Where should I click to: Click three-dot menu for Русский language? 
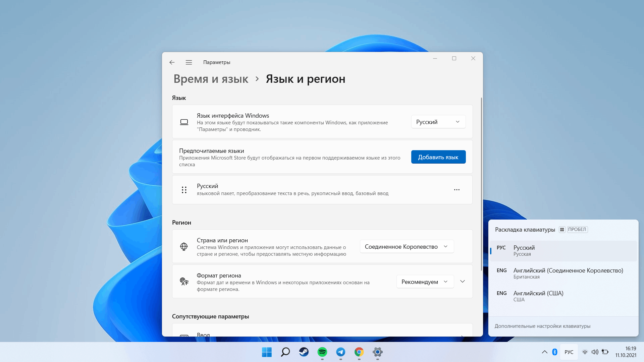pyautogui.click(x=457, y=190)
